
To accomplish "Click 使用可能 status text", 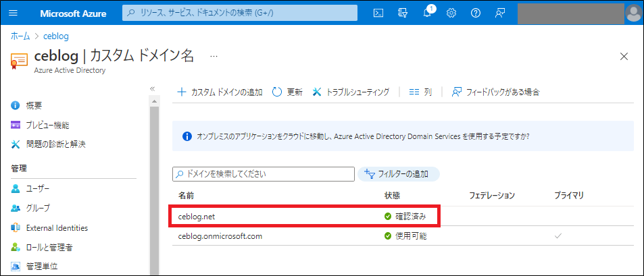I will click(x=410, y=236).
